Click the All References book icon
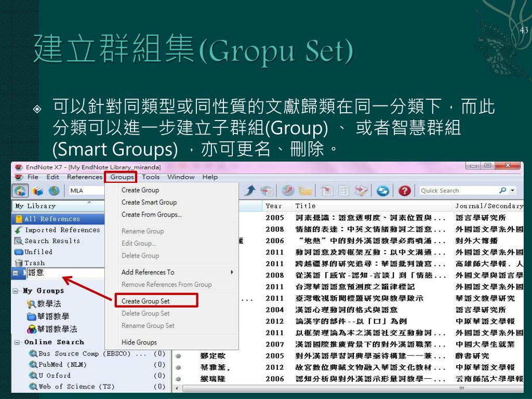This screenshot has height=399, width=532. pyautogui.click(x=19, y=219)
